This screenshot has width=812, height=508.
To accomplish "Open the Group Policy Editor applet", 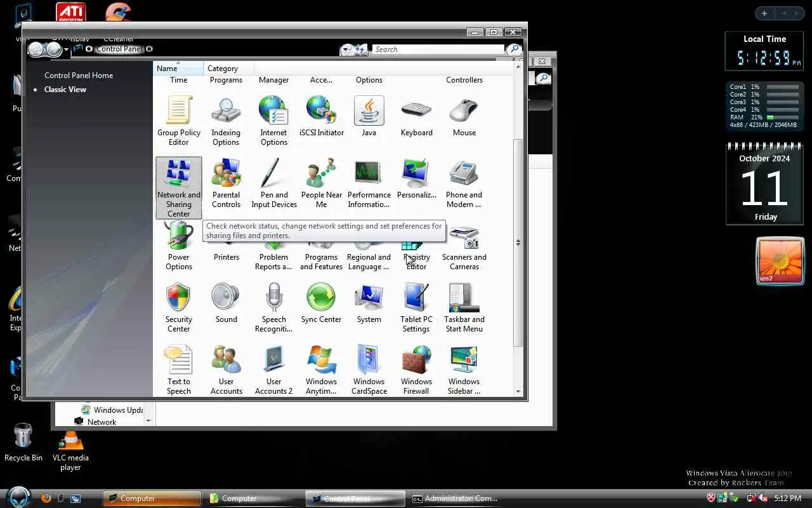I will click(179, 121).
